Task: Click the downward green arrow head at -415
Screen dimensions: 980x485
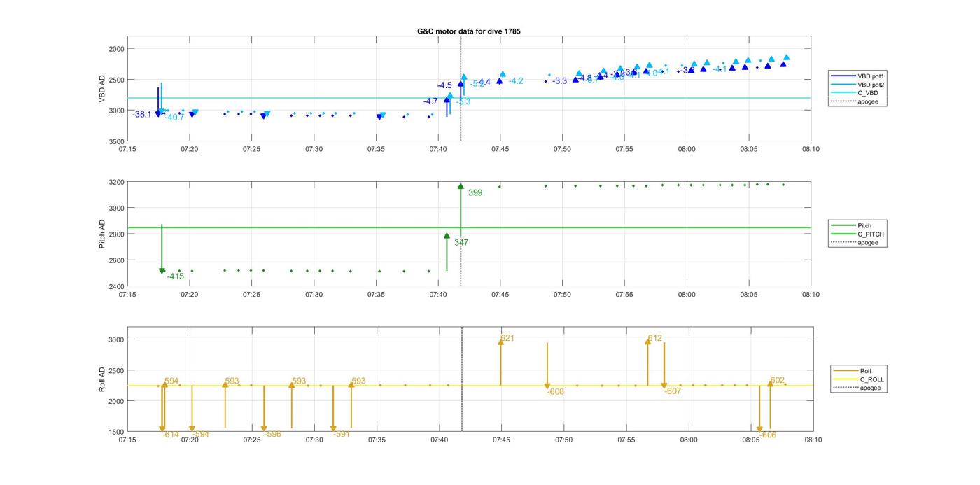Action: point(162,271)
